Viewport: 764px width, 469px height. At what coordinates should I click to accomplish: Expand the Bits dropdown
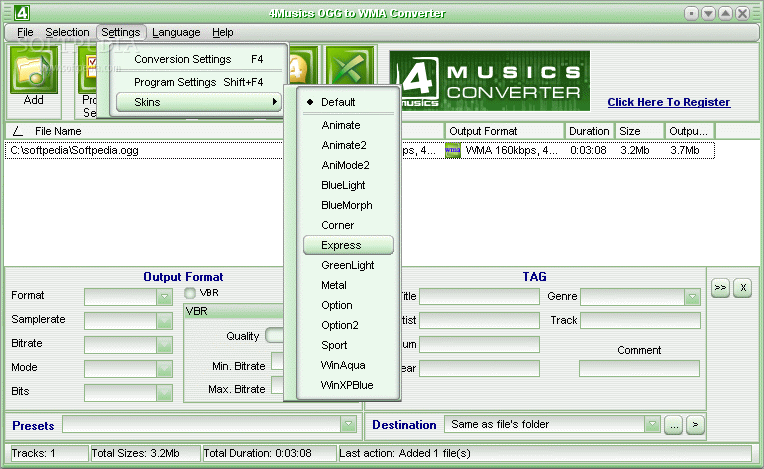tap(165, 393)
